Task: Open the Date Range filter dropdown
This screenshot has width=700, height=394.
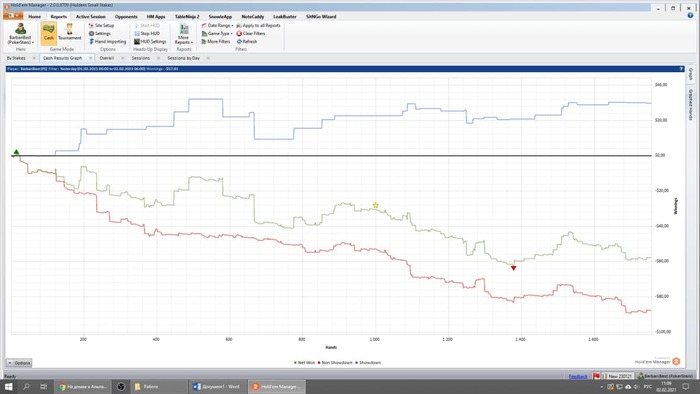Action: 217,25
